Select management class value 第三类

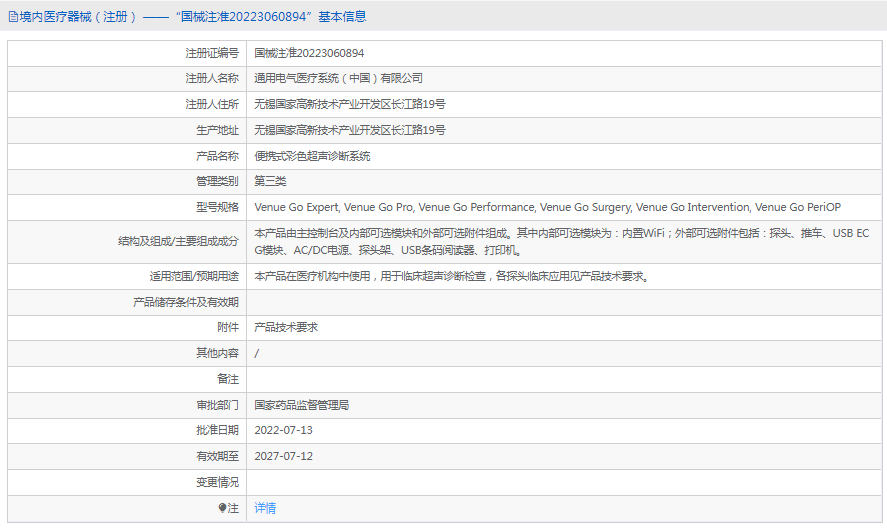point(270,181)
